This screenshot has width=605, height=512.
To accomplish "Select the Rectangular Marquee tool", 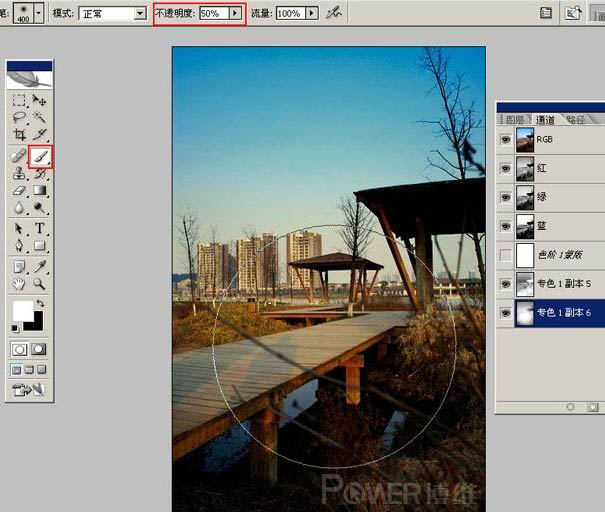I will click(x=19, y=100).
